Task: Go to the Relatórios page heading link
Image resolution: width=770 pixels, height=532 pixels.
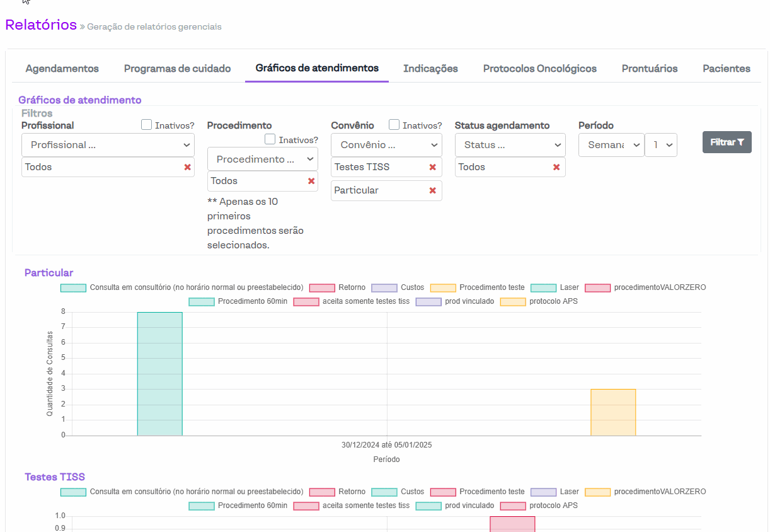Action: click(41, 25)
